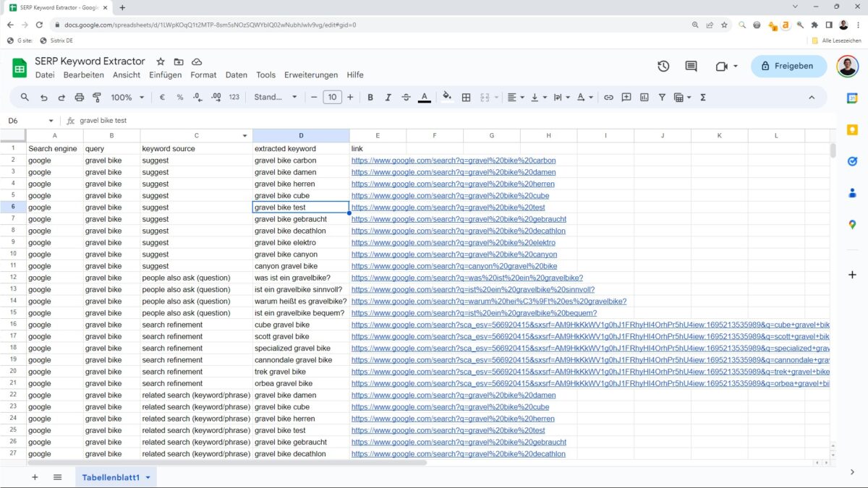The height and width of the screenshot is (488, 868).
Task: Create a filter
Action: (662, 97)
